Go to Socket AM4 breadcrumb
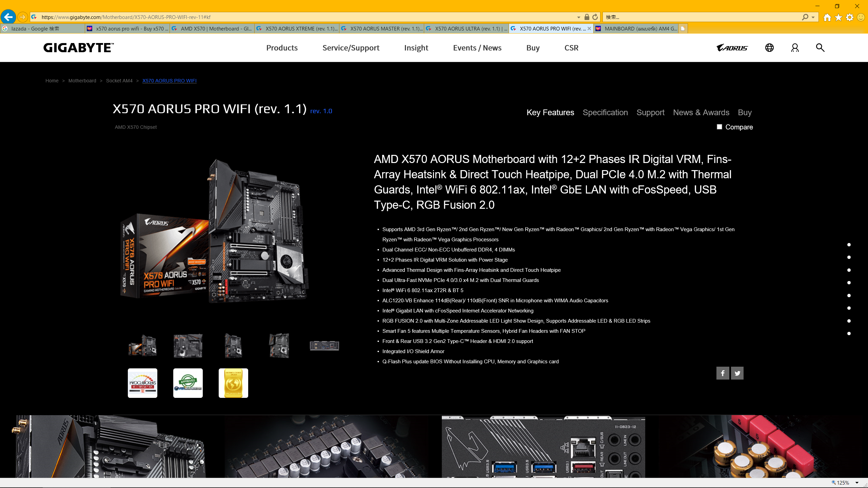868x488 pixels. [119, 81]
